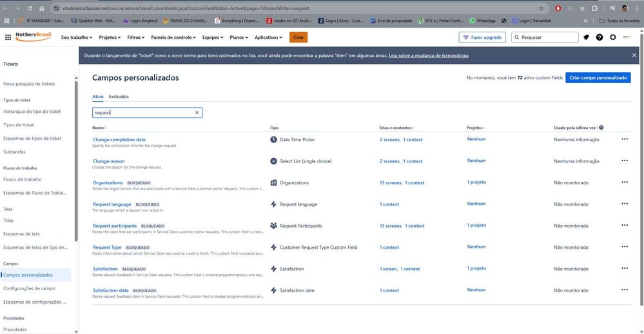Open Tipos de ticket in sidebar
Screen dimensions: 644x334
point(19,125)
